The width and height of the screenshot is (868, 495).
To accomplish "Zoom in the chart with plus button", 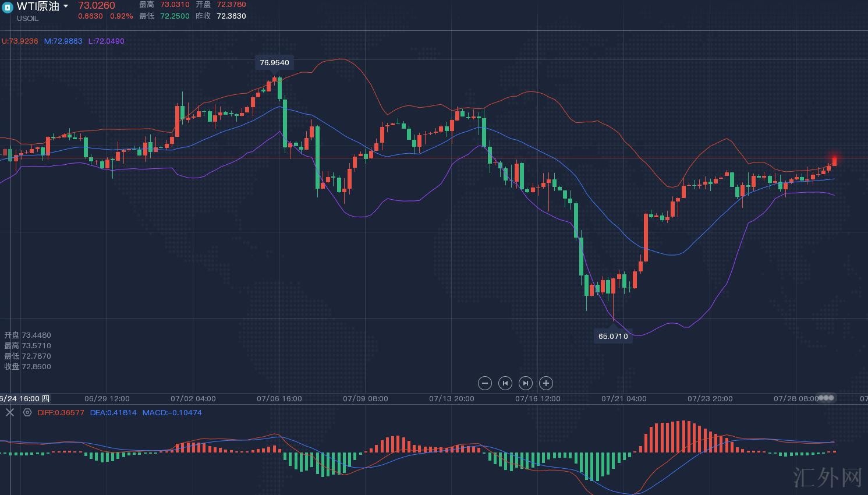I will (545, 383).
